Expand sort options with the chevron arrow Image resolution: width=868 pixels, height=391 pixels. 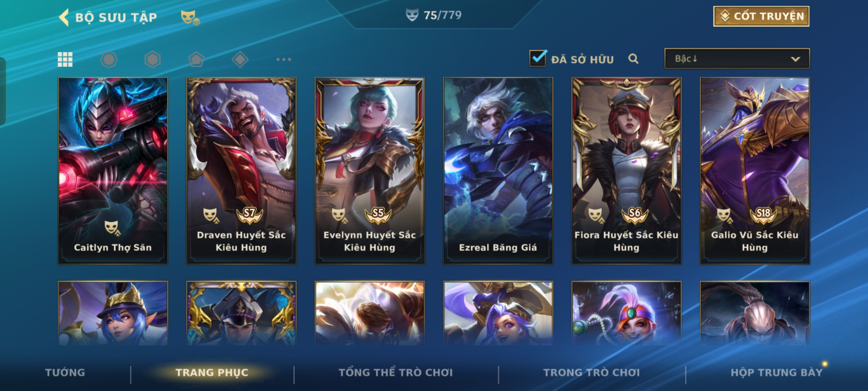(795, 59)
